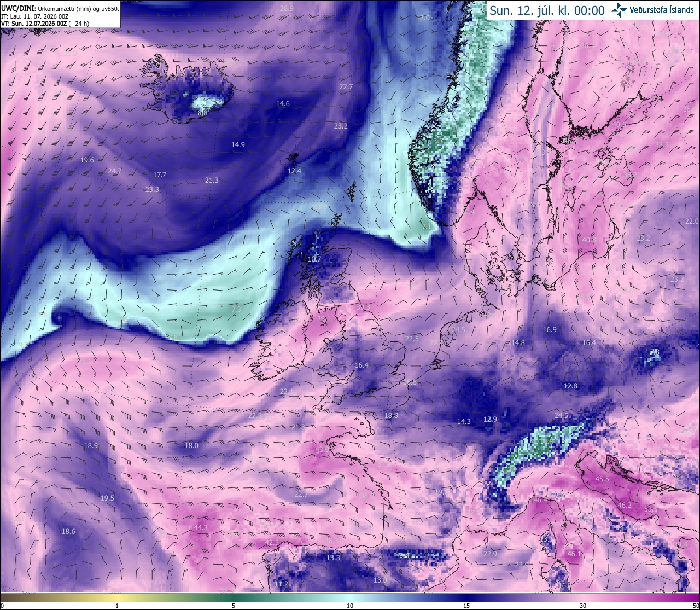The height and width of the screenshot is (610, 700).
Task: Click the 7.3 value west of Ireland
Action: [x=236, y=309]
